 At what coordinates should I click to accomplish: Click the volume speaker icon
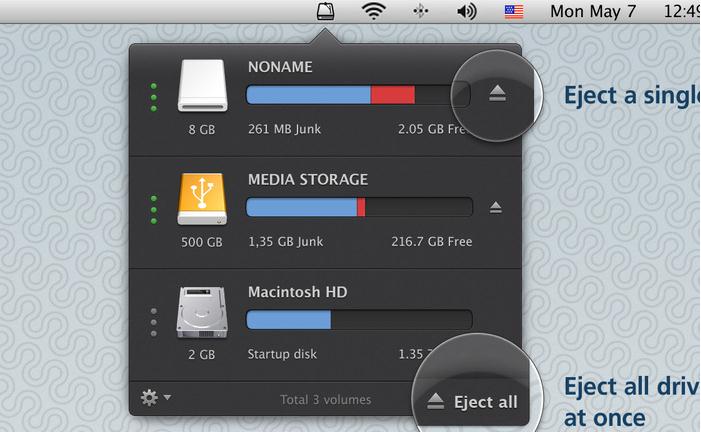click(x=466, y=11)
